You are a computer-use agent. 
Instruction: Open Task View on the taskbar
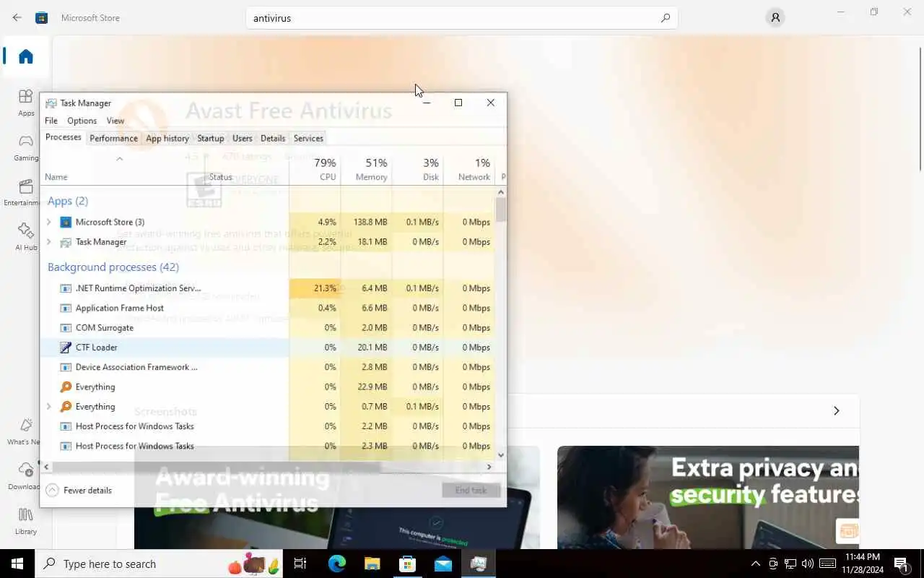300,564
